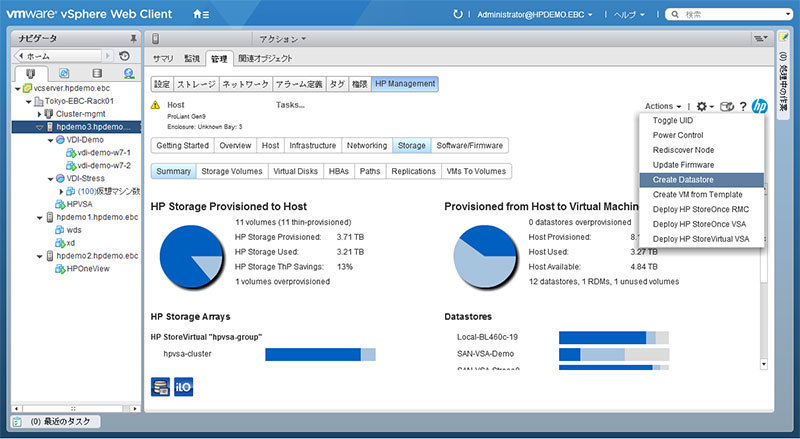Viewport: 800px width, 439px height.
Task: Choose Create Datastore from Actions menu
Action: [702, 180]
